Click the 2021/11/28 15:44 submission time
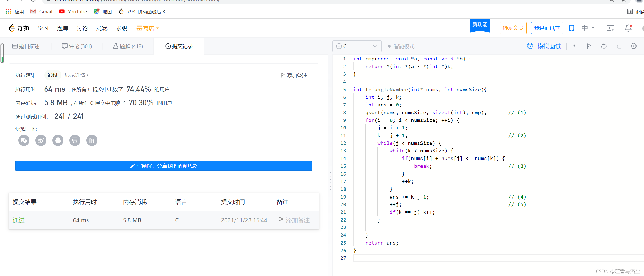 point(244,220)
